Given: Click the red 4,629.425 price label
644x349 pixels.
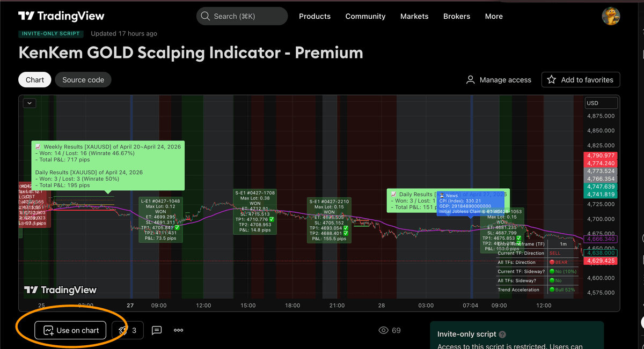Looking at the screenshot, I should point(601,261).
